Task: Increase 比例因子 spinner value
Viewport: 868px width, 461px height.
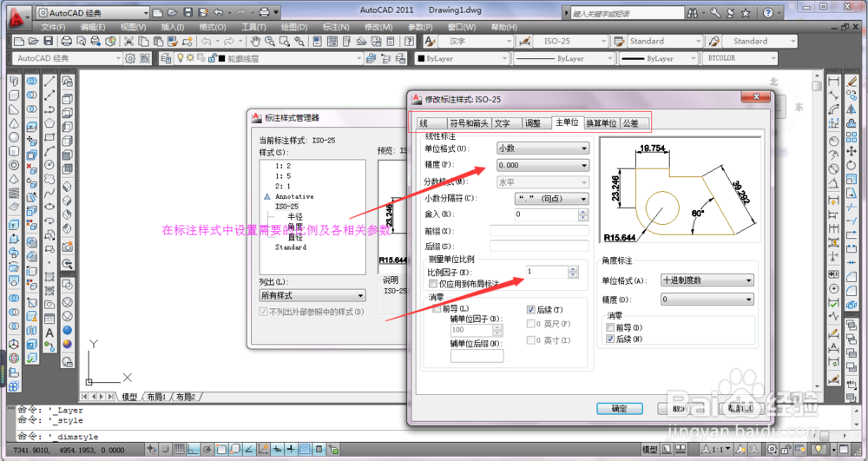Action: pyautogui.click(x=573, y=269)
